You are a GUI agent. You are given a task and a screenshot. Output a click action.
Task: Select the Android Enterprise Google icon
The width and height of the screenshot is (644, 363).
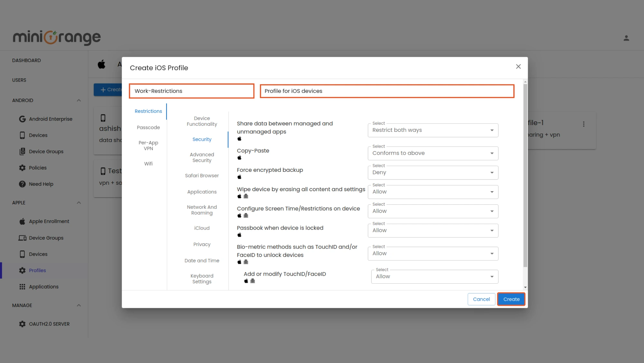pos(22,119)
